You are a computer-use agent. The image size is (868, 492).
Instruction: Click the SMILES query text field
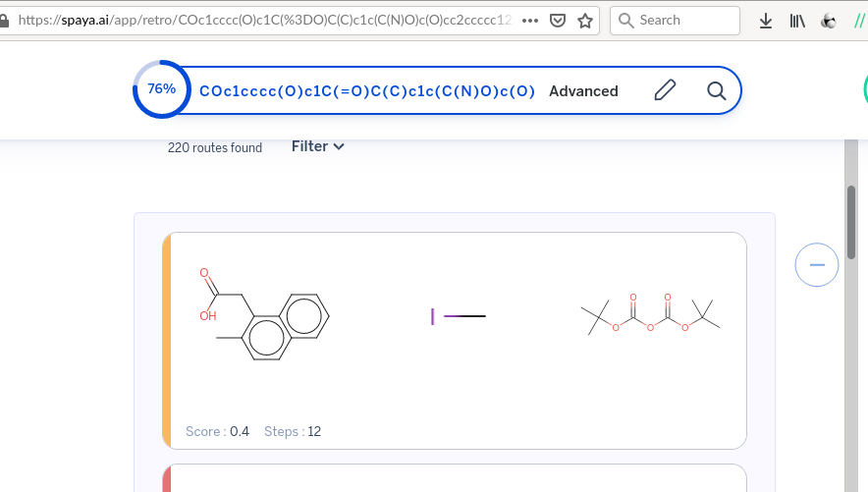tap(366, 91)
